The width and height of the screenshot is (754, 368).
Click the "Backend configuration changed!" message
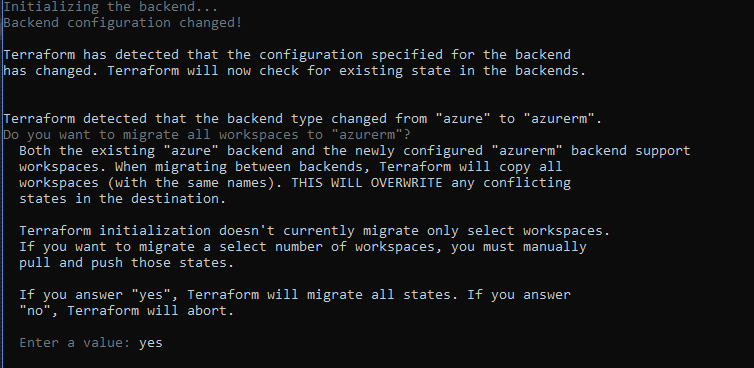[123, 23]
